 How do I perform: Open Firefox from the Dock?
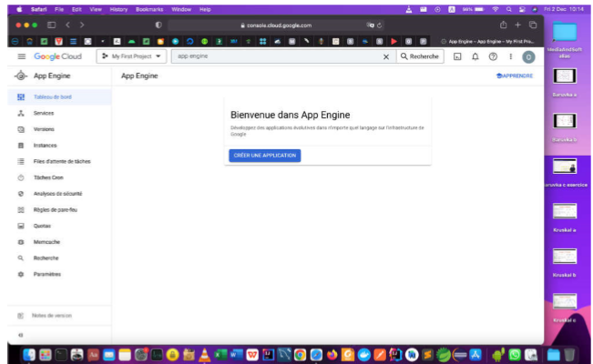(332, 355)
